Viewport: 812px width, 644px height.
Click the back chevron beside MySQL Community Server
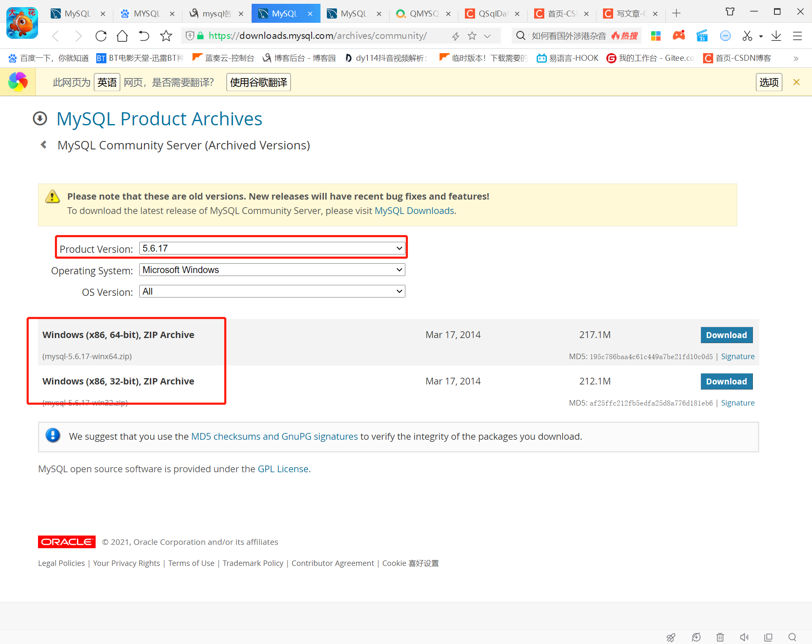pos(43,145)
